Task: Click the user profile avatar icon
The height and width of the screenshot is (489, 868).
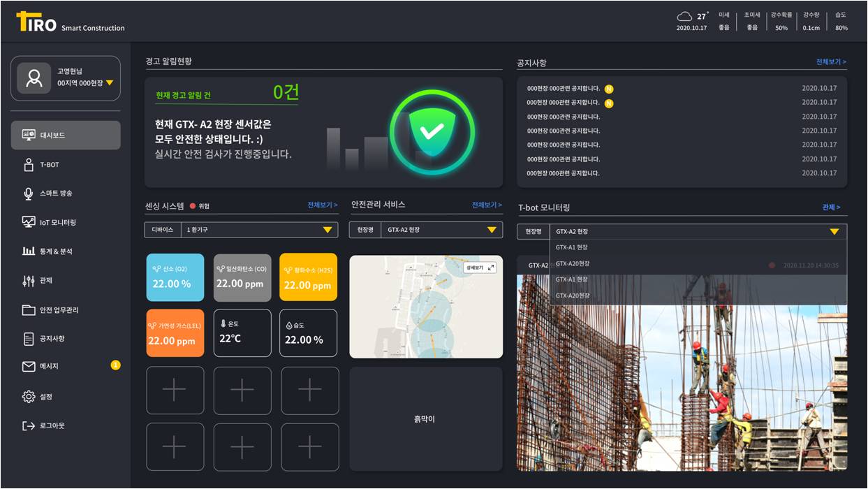Action: pyautogui.click(x=34, y=78)
